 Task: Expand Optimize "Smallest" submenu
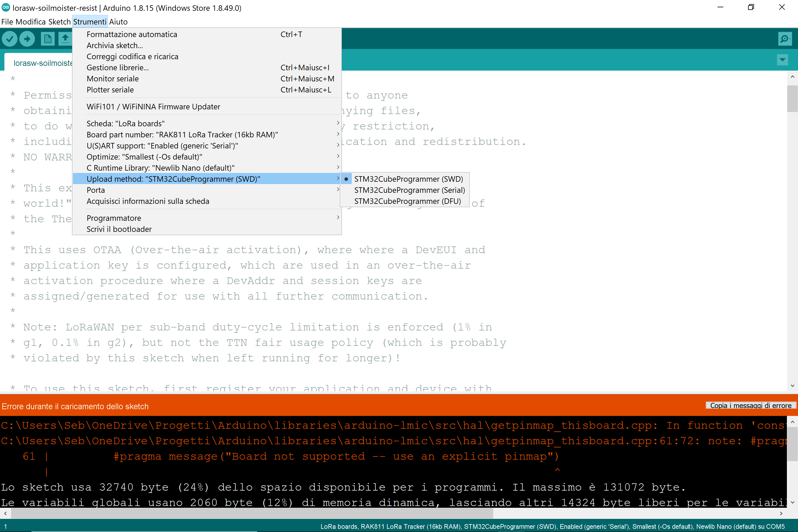tap(207, 157)
